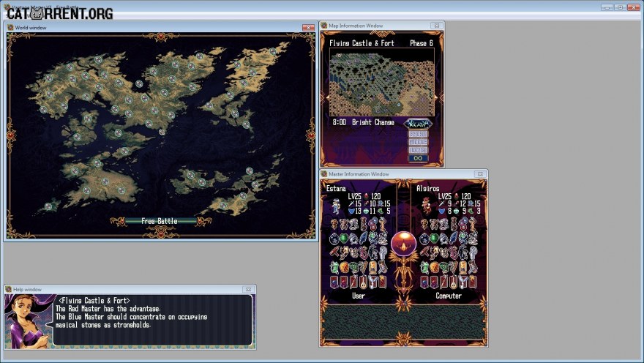This screenshot has height=363, width=644.
Task: Show previous map with the left arrow
Action: click(327, 97)
